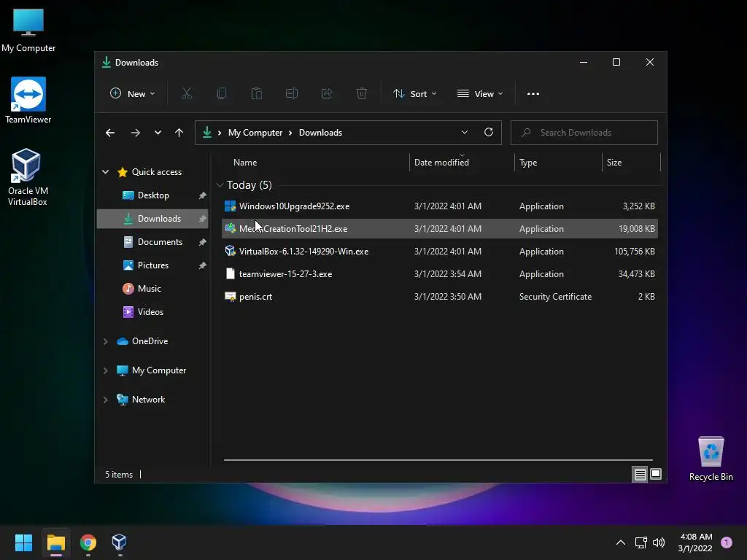Image resolution: width=747 pixels, height=560 pixels.
Task: Expand My Computer in navigation pane
Action: pyautogui.click(x=105, y=370)
